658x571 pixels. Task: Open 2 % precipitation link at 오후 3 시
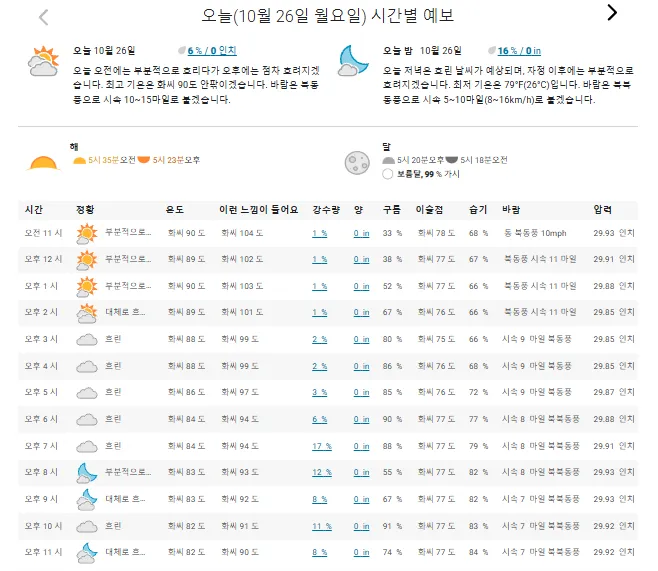coord(319,339)
